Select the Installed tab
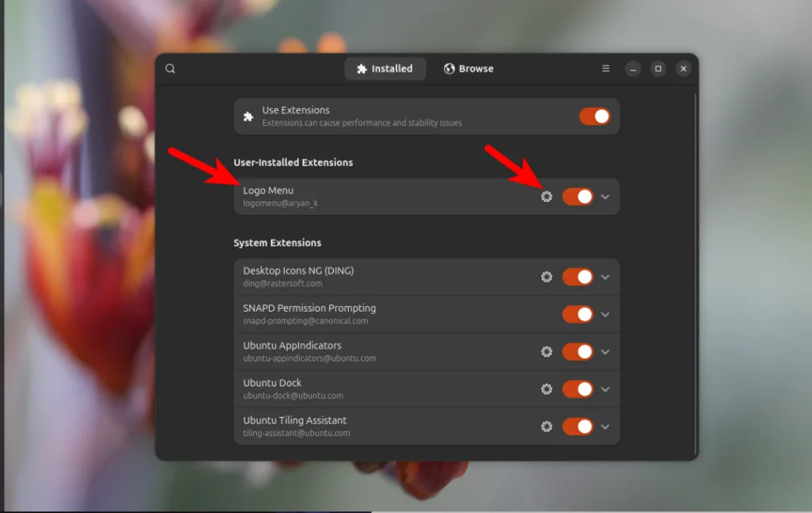Viewport: 812px width, 513px height. coord(385,68)
